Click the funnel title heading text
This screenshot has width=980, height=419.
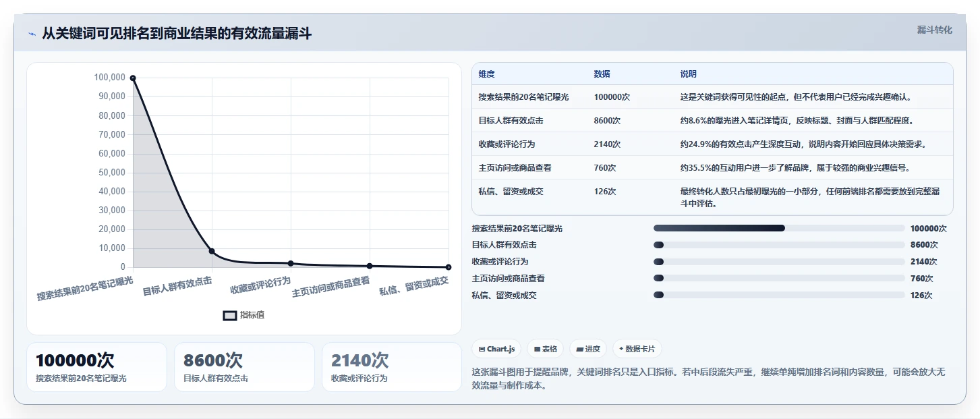177,34
